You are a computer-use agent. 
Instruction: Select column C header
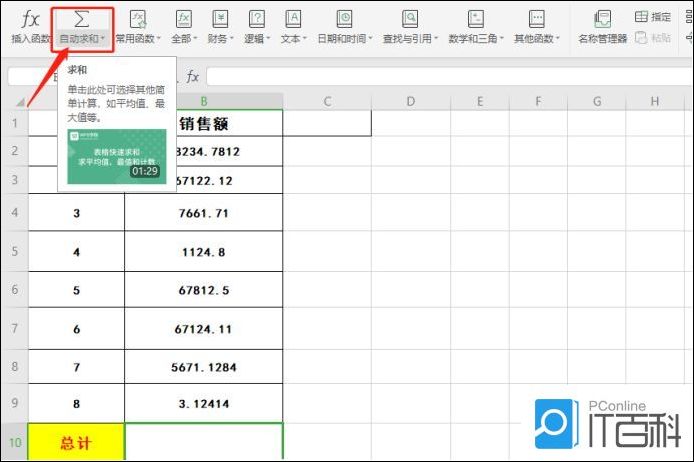pos(327,101)
